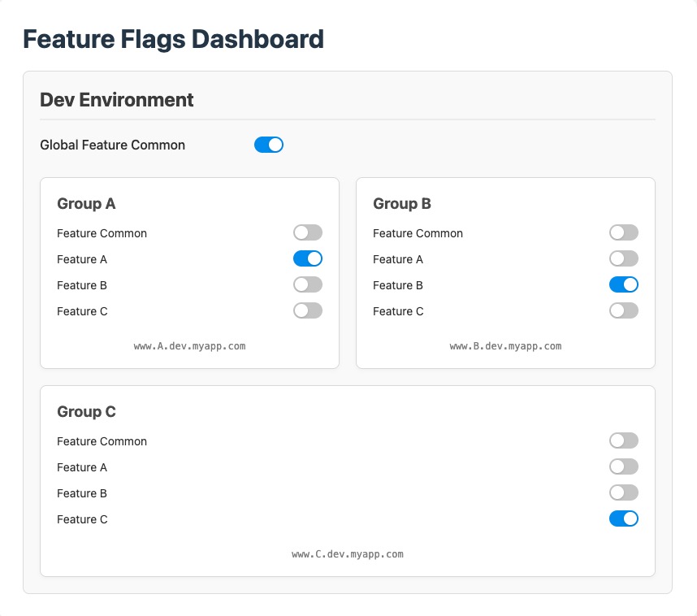Switch on Feature A in Group C
Image resolution: width=697 pixels, height=616 pixels.
pyautogui.click(x=623, y=467)
